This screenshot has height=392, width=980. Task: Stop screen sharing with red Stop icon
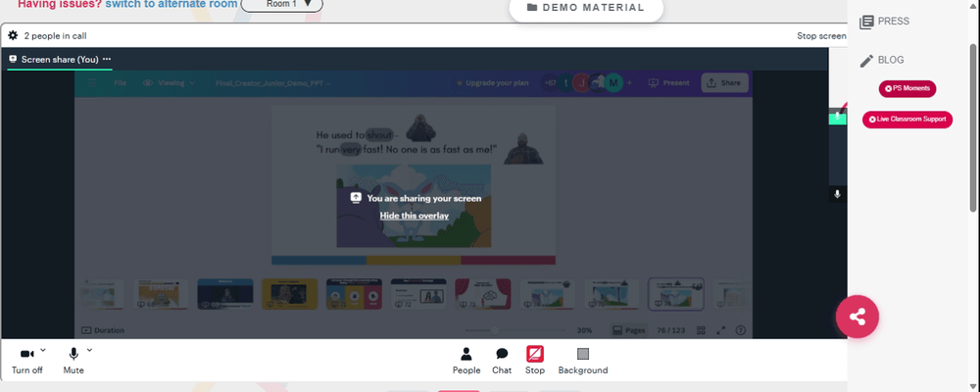pyautogui.click(x=535, y=355)
